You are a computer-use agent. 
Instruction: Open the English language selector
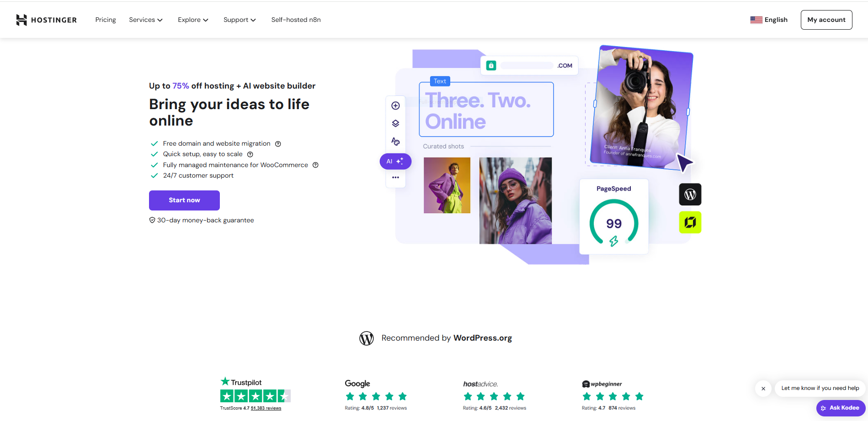pos(769,20)
